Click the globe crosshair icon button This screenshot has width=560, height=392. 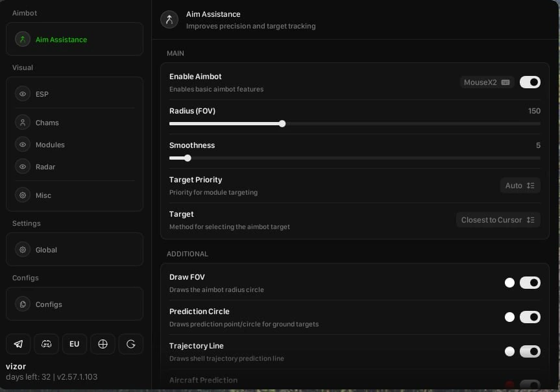click(103, 344)
